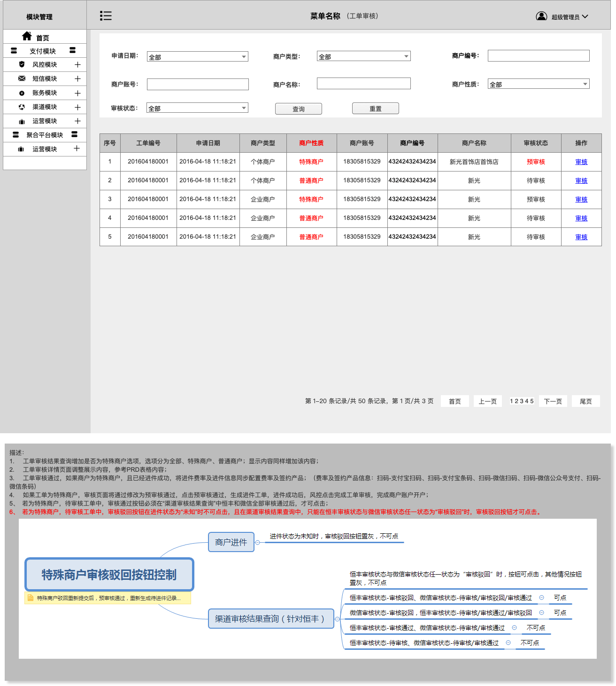Click 审核 link for row 5
Viewport: 616px width, 686px height.
(581, 237)
